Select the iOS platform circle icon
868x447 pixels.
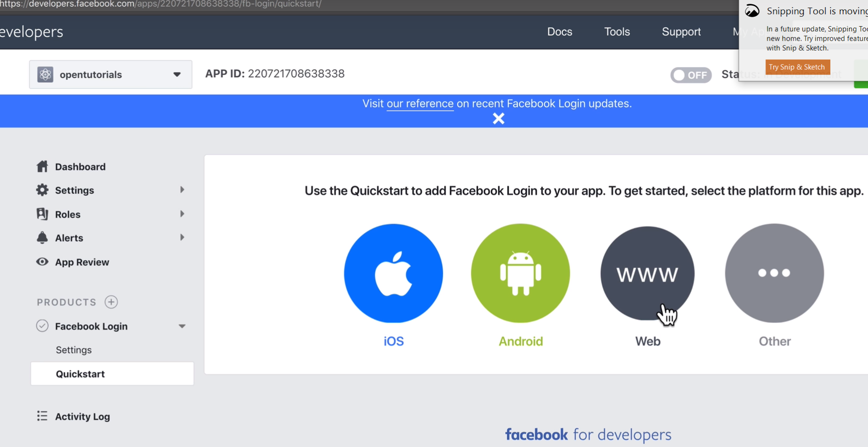tap(393, 273)
